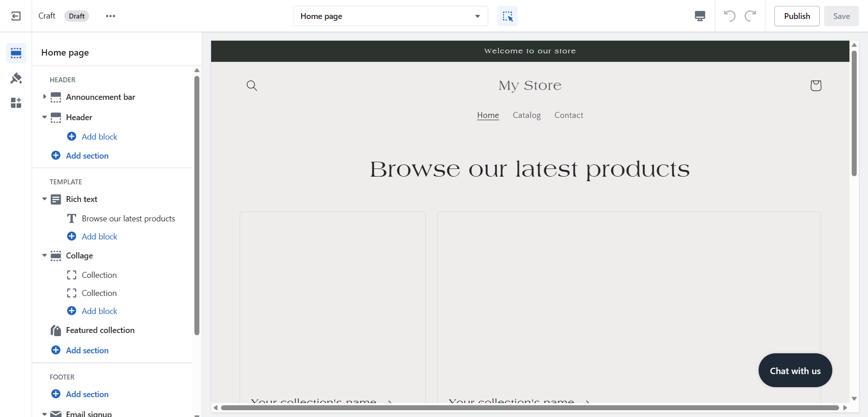Open the cart bag icon in preview
868x417 pixels.
tap(816, 85)
